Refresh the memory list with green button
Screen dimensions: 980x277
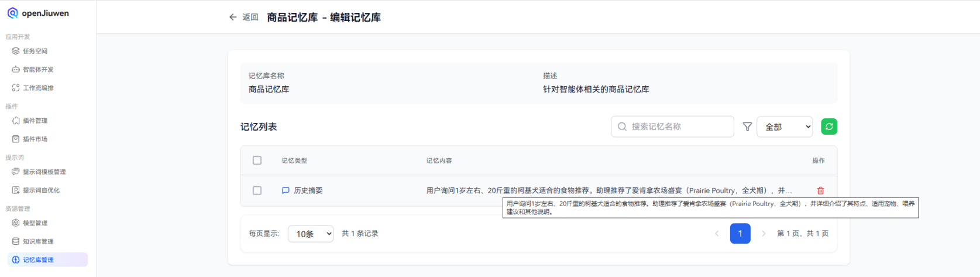coord(829,126)
